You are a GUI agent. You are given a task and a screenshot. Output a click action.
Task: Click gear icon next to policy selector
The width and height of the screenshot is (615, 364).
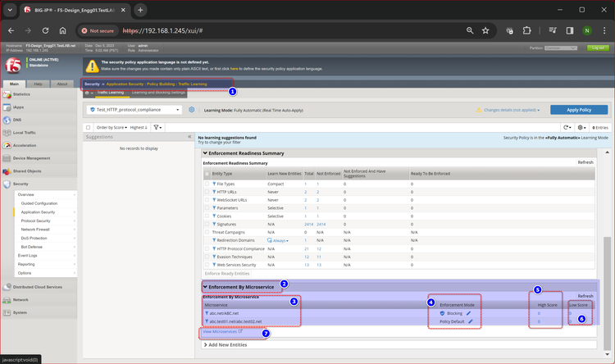pos(191,109)
